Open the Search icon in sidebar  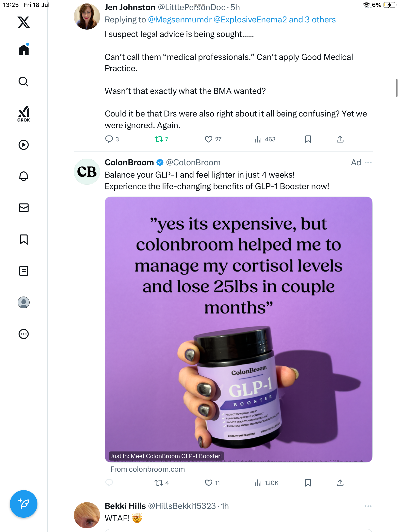(24, 82)
